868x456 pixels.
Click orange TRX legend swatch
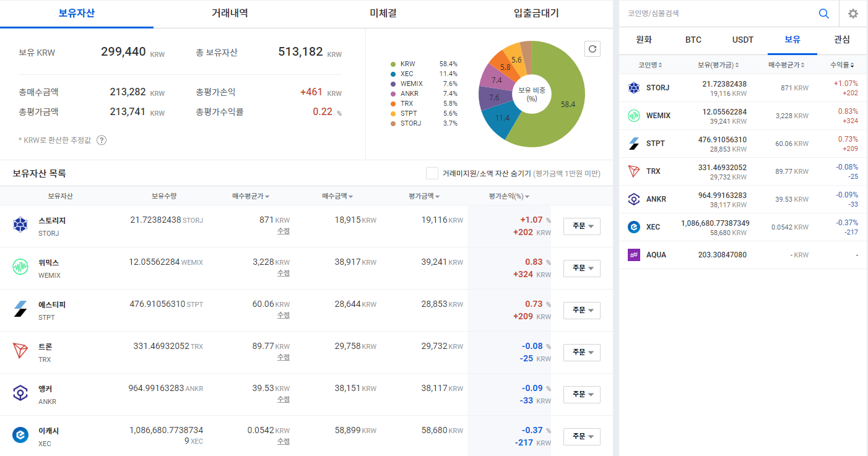pyautogui.click(x=393, y=103)
